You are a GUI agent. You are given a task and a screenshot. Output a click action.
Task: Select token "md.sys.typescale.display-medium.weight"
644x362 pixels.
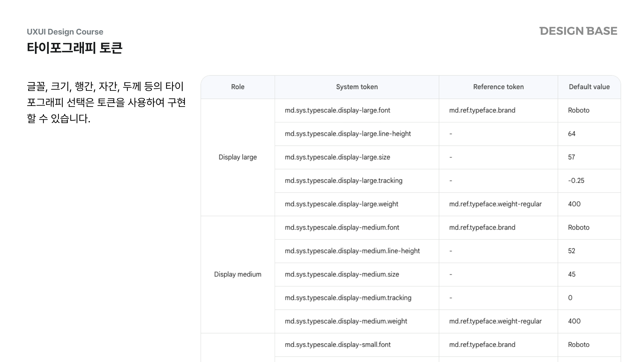(x=346, y=321)
